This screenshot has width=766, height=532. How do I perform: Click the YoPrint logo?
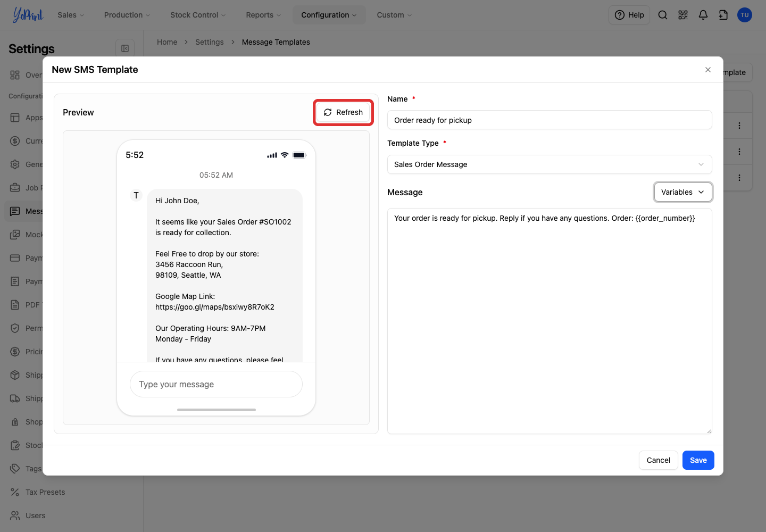(x=28, y=15)
